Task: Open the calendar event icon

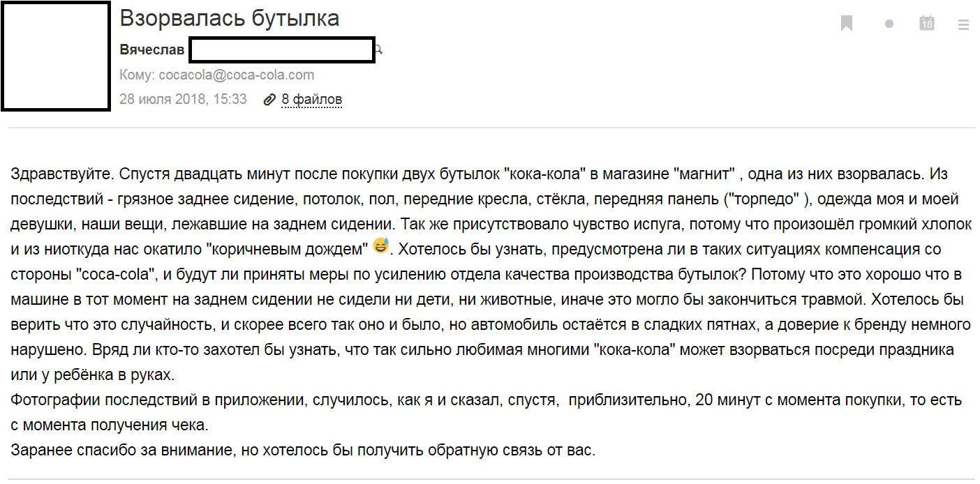Action: [926, 23]
